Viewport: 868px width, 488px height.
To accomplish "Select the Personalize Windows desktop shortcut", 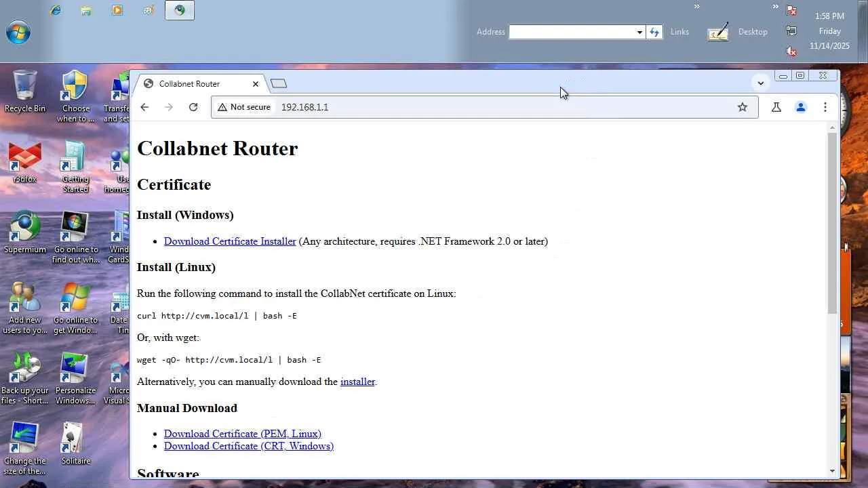I will point(75,379).
